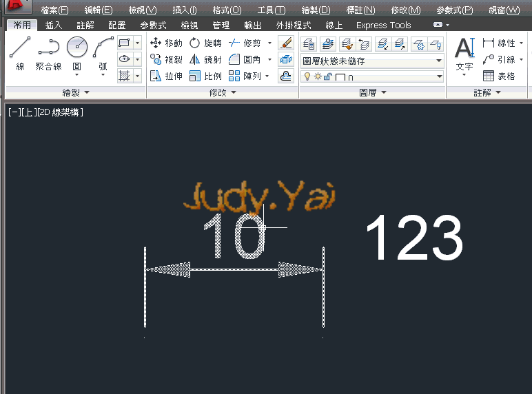This screenshot has height=394, width=532.
Task: Choose the Ellipse draw tool
Action: pyautogui.click(x=125, y=59)
